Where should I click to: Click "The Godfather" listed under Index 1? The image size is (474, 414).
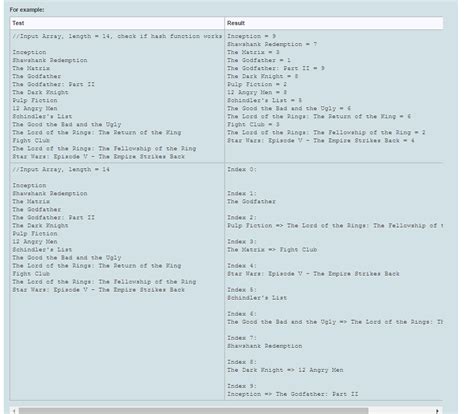coord(251,201)
